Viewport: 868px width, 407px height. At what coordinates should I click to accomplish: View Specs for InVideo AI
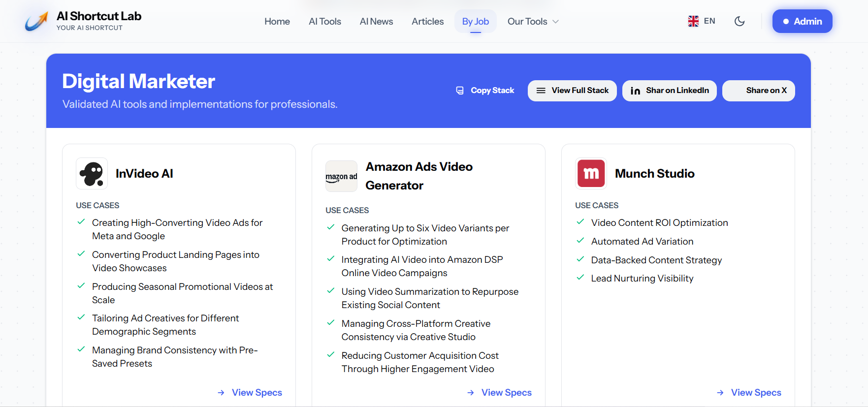click(250, 392)
